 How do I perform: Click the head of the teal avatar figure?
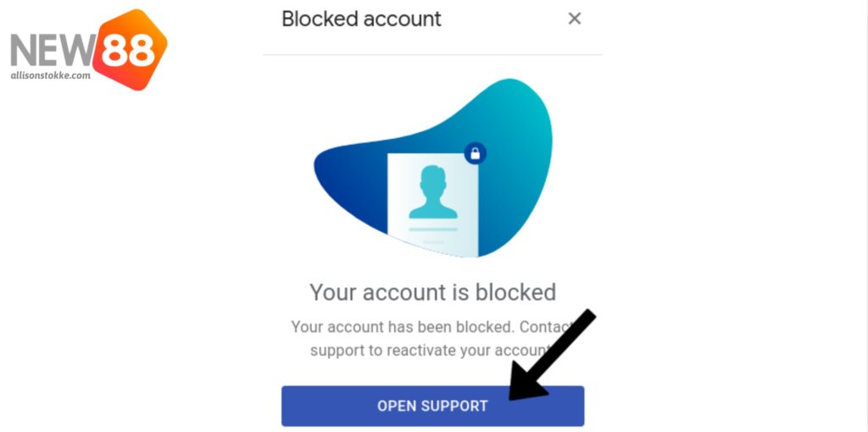tap(433, 180)
